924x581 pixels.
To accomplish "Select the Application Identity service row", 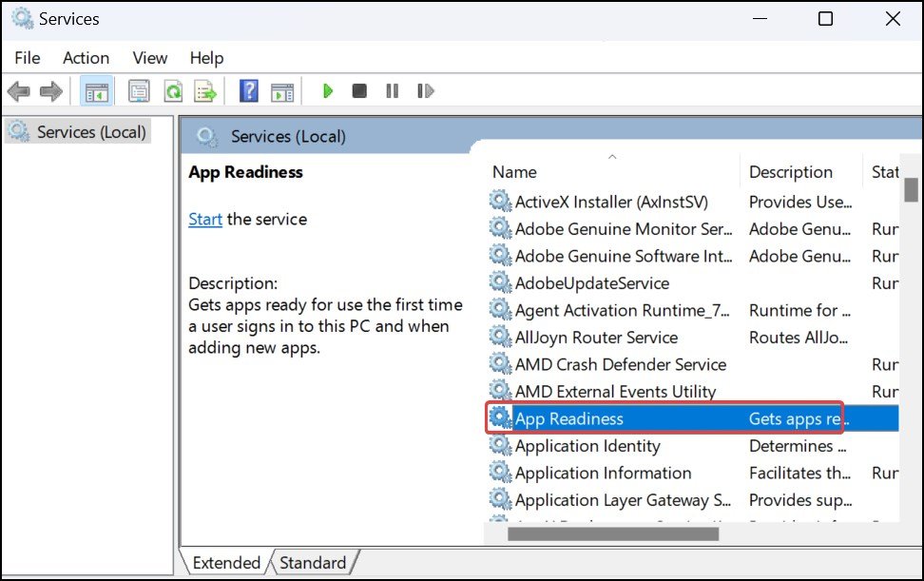I will 587,446.
